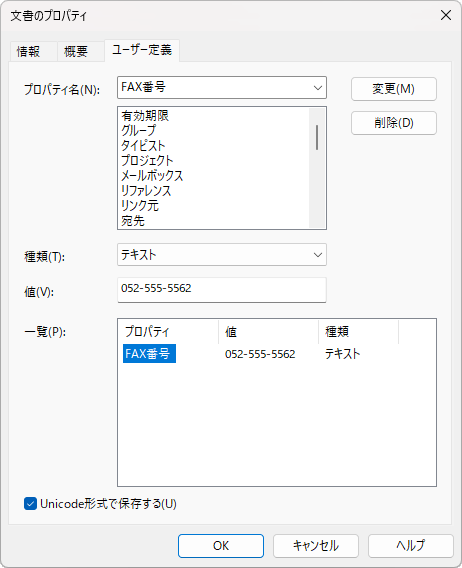Image resolution: width=462 pixels, height=568 pixels.
Task: Select FAX番号 row in 一覧 table
Action: click(149, 354)
